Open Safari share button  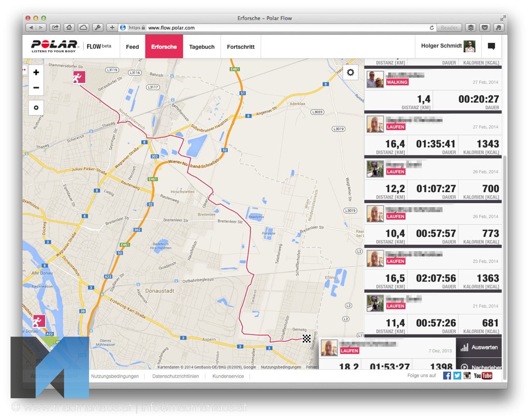[55, 27]
